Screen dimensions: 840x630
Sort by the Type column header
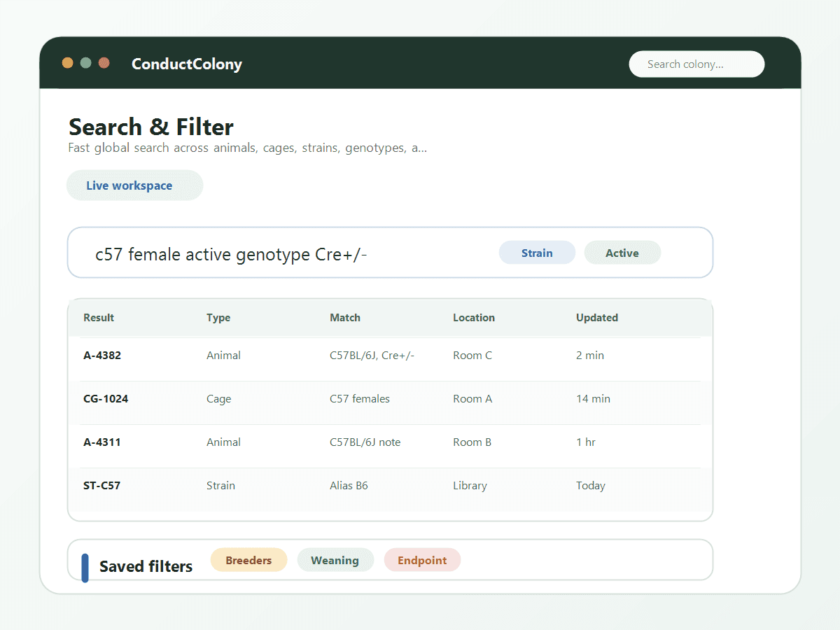tap(218, 317)
